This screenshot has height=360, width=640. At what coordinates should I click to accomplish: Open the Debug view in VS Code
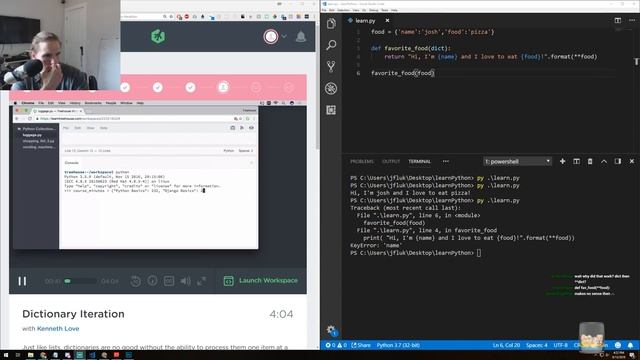click(x=331, y=88)
